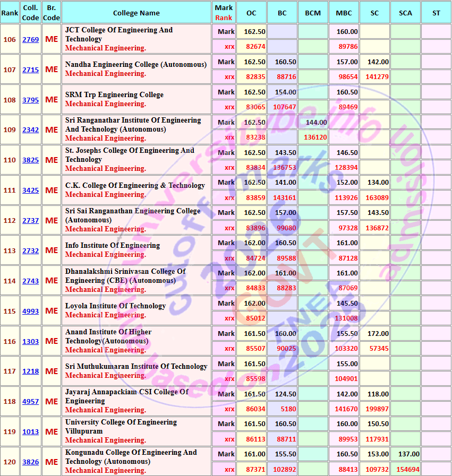
Task: Click the Mark Rank column header
Action: 224,12
